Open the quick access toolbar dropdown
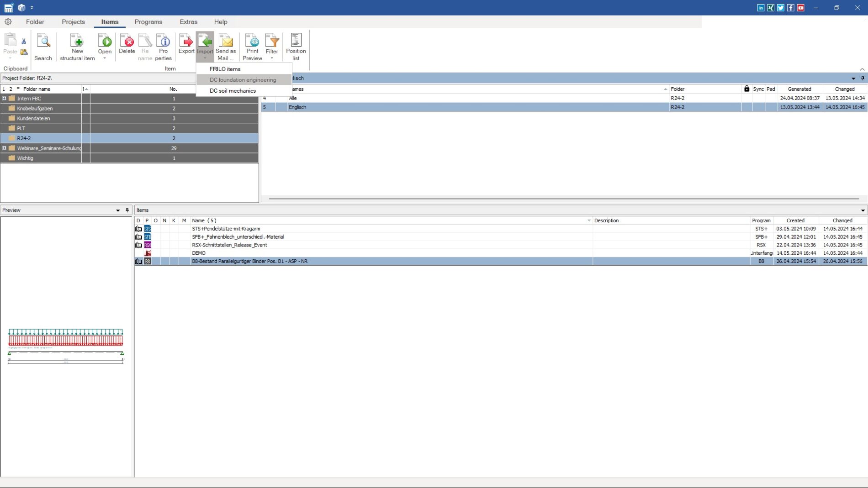The image size is (868, 488). [x=32, y=8]
